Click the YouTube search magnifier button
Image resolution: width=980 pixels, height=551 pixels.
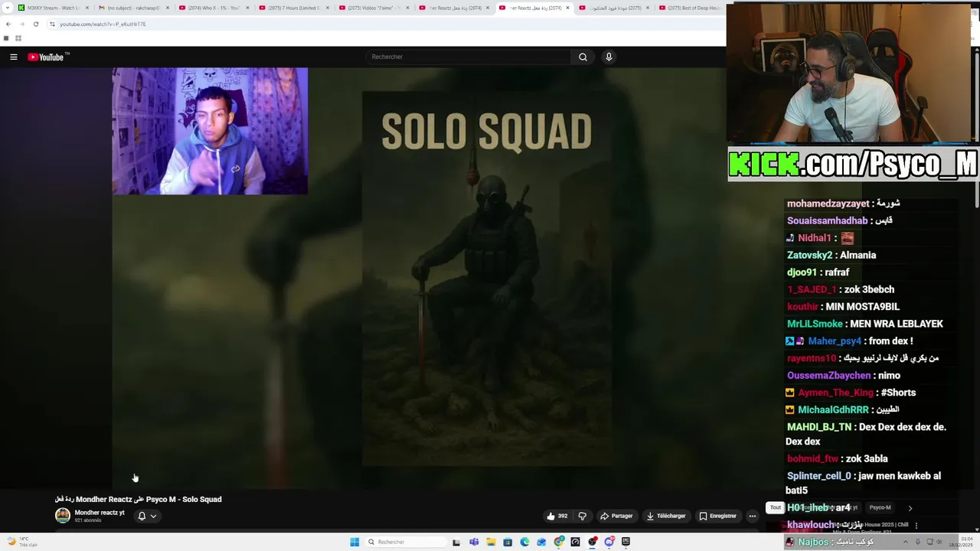pyautogui.click(x=583, y=57)
